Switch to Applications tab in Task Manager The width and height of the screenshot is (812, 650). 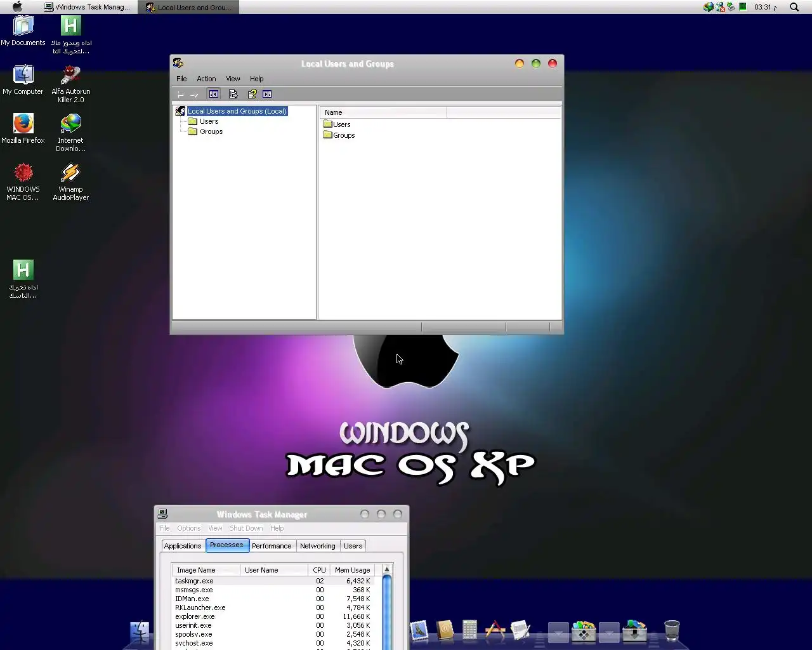tap(183, 546)
